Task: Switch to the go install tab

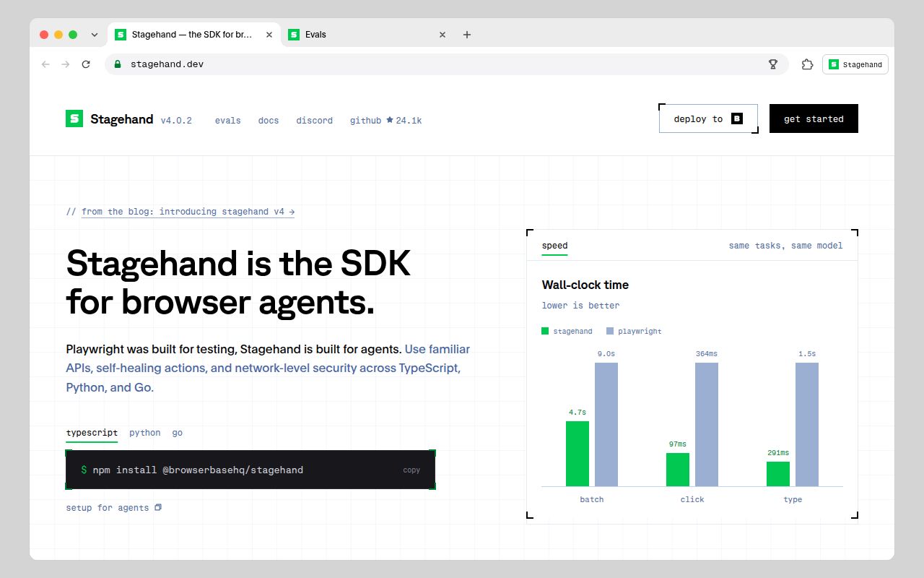Action: click(x=178, y=433)
